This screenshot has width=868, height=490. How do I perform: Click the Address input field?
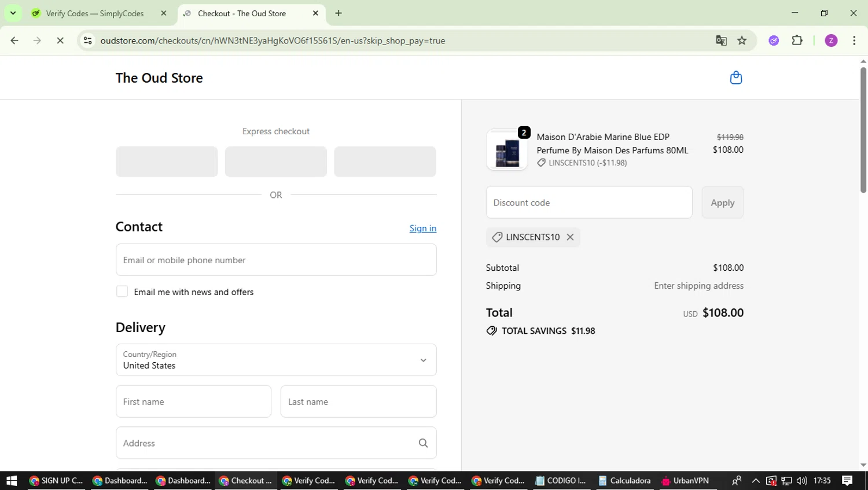[276, 443]
